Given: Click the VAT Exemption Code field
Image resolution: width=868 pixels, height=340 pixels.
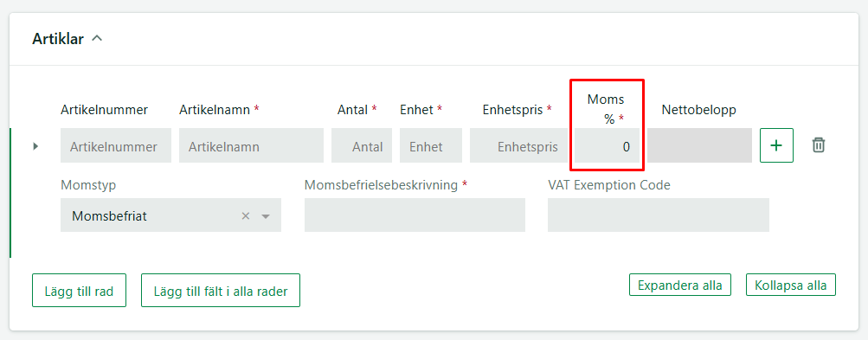Looking at the screenshot, I should point(659,215).
